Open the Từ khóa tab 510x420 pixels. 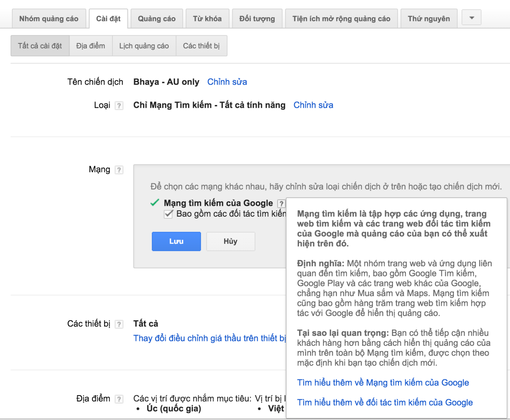point(207,18)
